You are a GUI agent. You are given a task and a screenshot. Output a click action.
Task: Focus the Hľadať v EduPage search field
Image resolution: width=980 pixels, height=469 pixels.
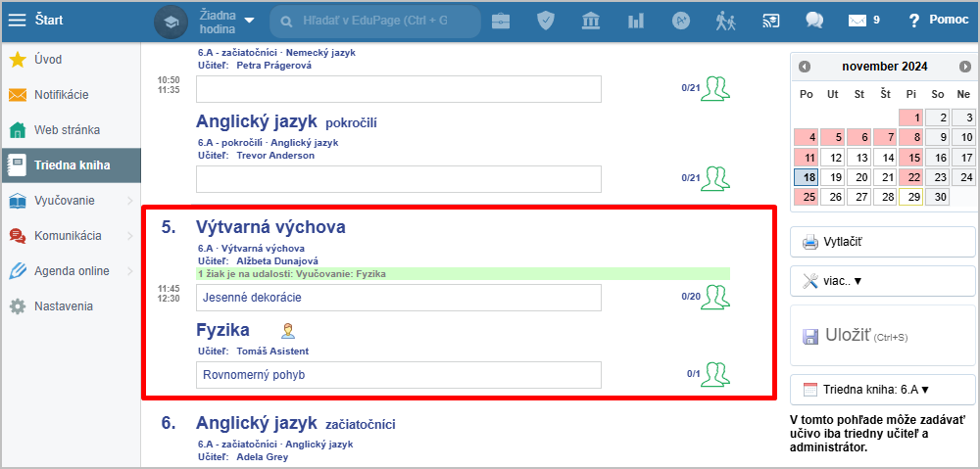point(375,21)
